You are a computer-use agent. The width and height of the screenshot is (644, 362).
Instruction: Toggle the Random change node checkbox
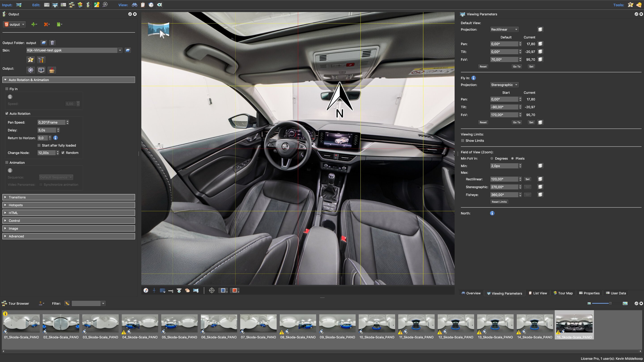[x=63, y=153]
